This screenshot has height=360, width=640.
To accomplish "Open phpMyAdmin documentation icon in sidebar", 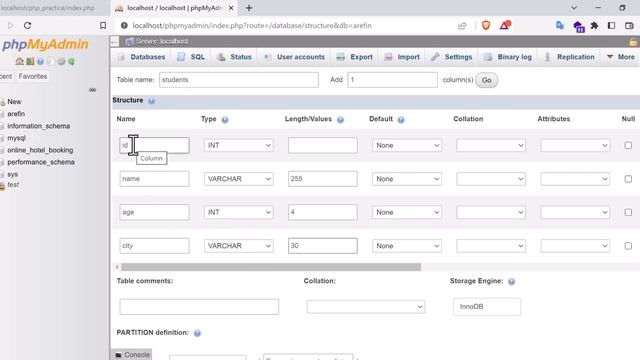I will point(40,61).
